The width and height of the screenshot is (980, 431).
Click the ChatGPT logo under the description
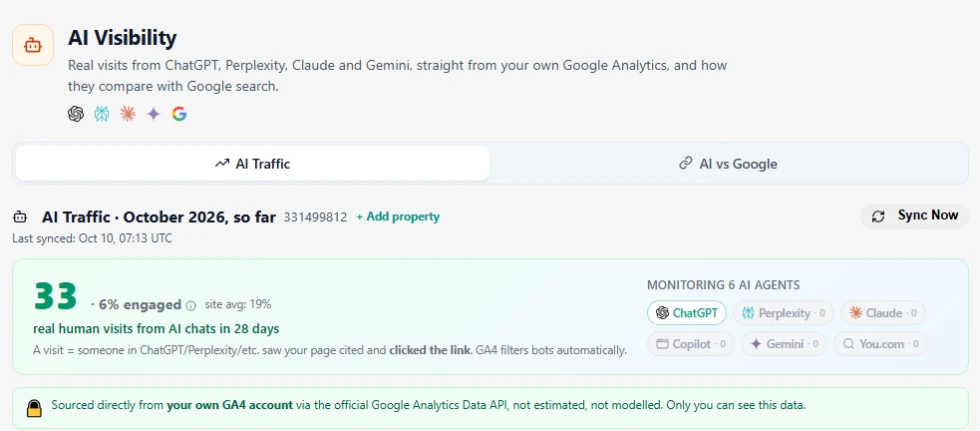76,114
